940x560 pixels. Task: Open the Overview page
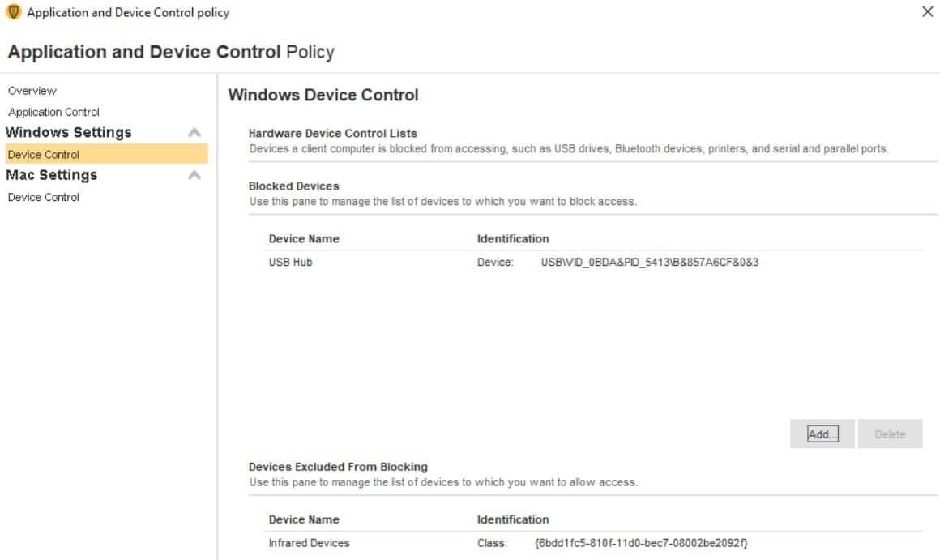click(x=32, y=91)
